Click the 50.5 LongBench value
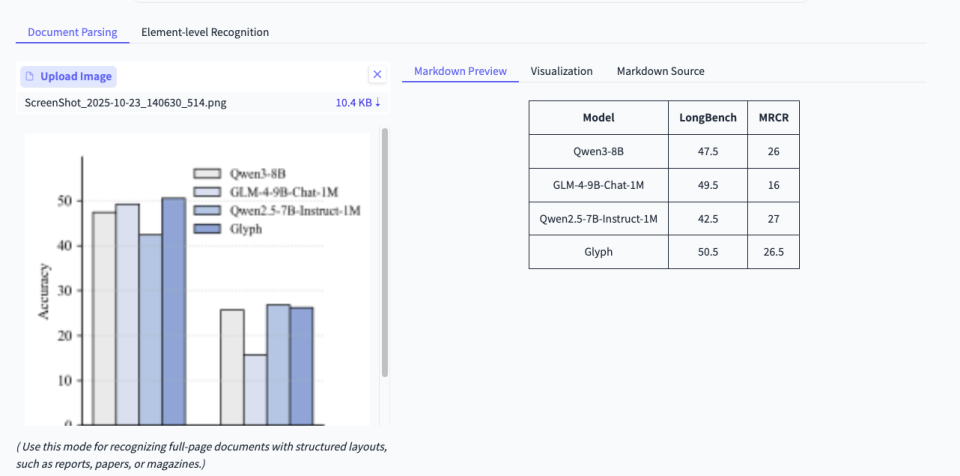960x476 pixels. pyautogui.click(x=708, y=251)
